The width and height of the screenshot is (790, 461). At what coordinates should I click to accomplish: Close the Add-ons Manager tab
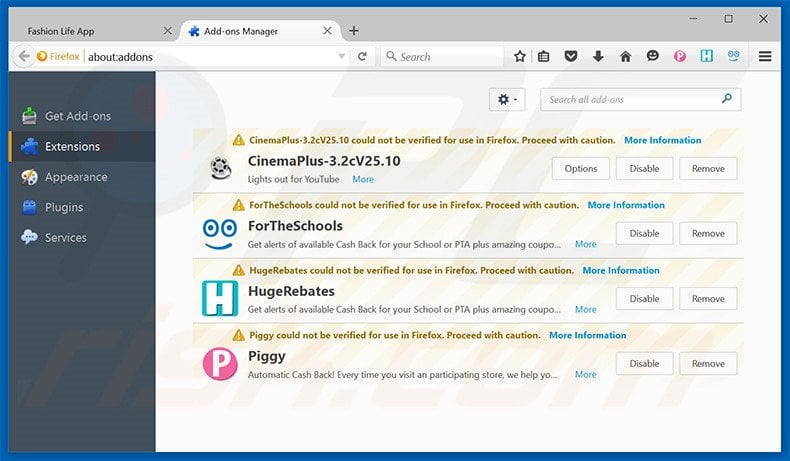[327, 31]
